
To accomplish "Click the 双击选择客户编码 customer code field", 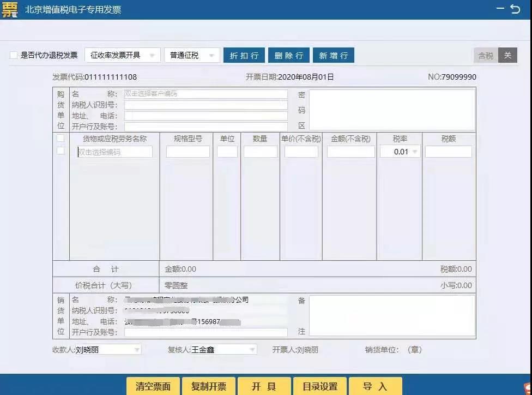I will tap(206, 93).
